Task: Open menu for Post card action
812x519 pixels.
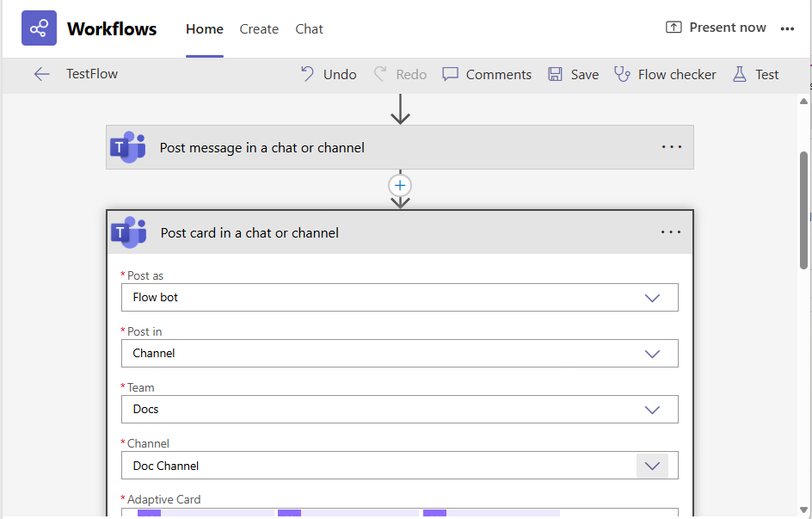Action: (x=671, y=232)
